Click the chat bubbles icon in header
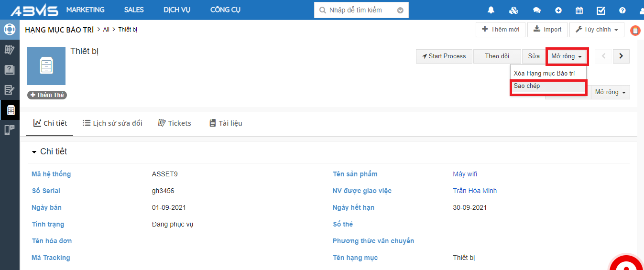Viewport: 644px width, 270px height. tap(537, 10)
